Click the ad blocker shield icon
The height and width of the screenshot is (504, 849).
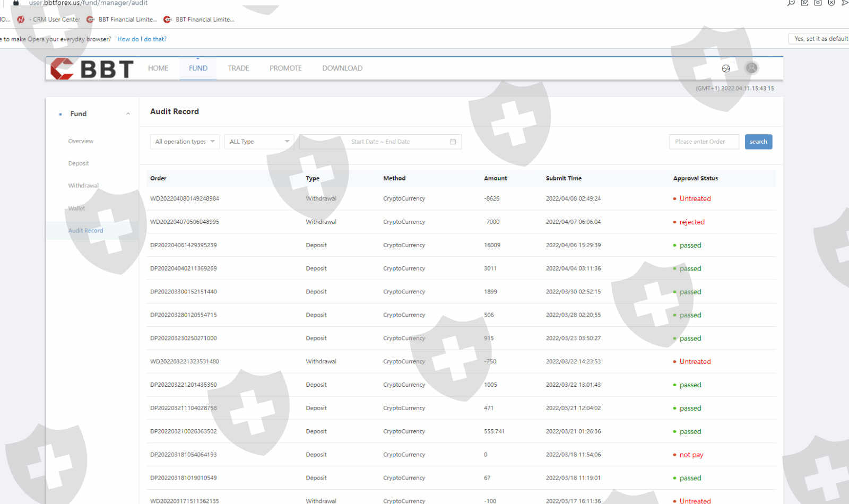pyautogui.click(x=831, y=3)
